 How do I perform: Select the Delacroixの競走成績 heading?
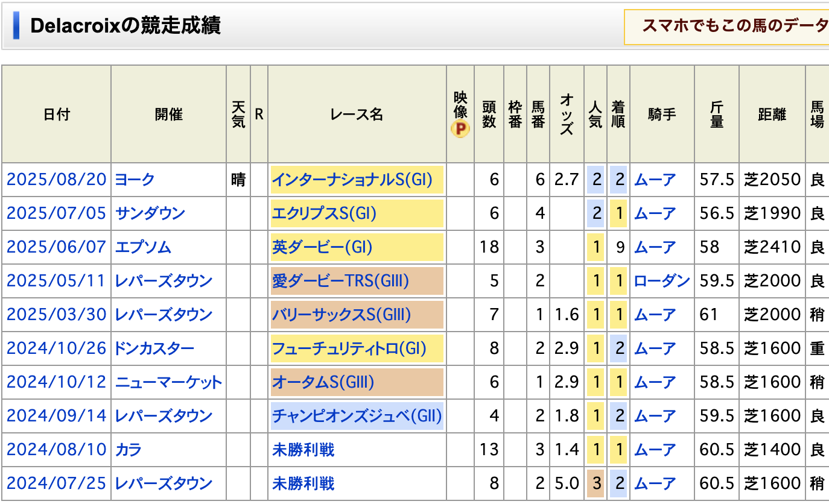tap(125, 26)
